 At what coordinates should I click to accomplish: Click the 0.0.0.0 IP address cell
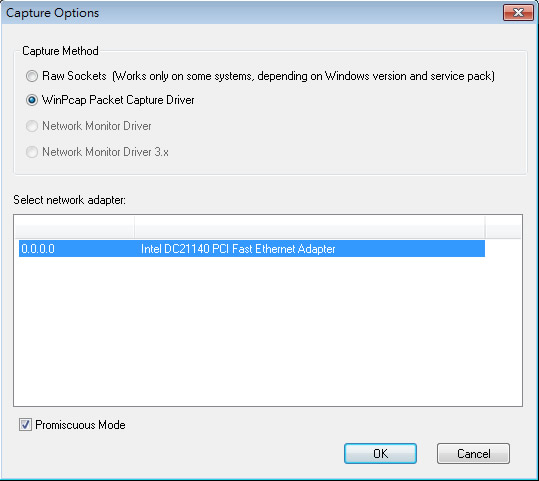tap(38, 249)
